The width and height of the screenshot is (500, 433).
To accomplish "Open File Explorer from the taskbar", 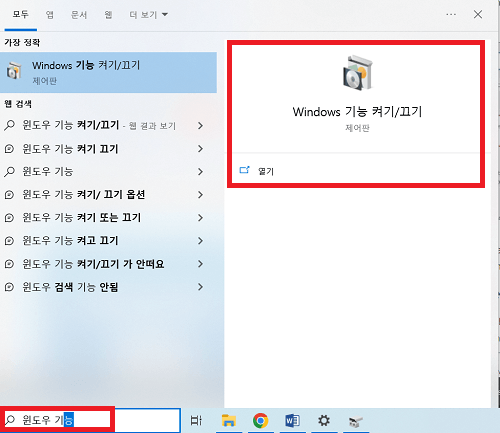I will (229, 420).
